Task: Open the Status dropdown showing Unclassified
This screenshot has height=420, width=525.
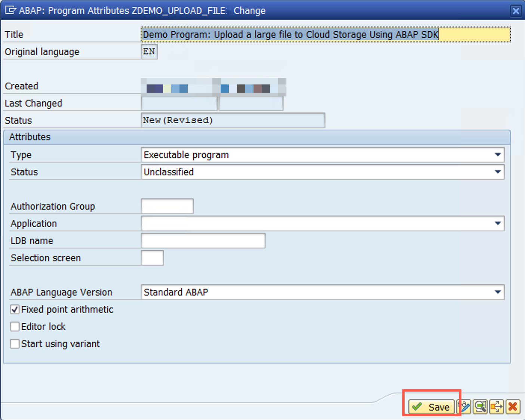Action: pyautogui.click(x=497, y=172)
